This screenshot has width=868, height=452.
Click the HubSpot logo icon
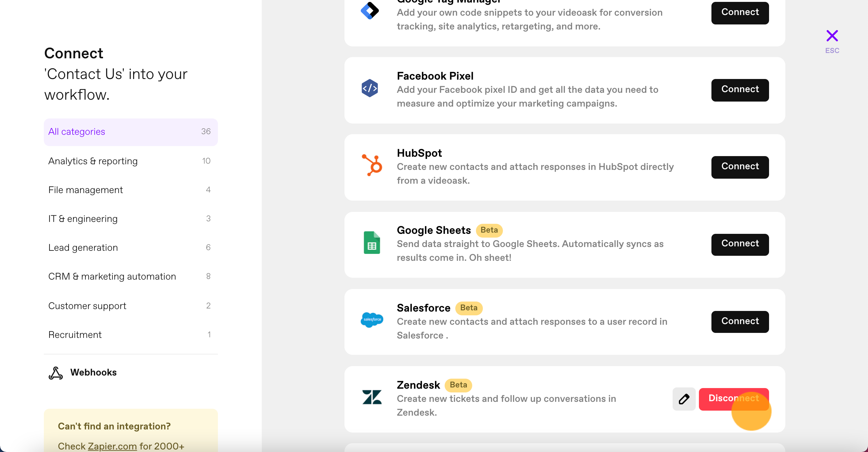(372, 165)
